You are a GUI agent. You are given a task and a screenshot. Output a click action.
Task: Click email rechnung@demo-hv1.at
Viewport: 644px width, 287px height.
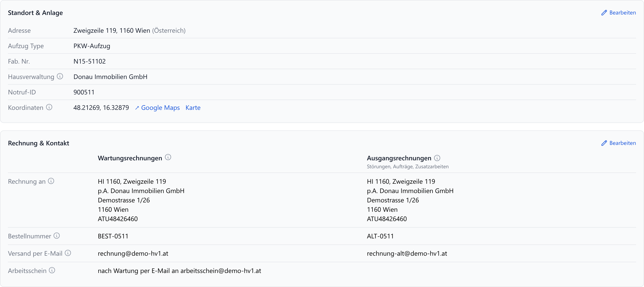pyautogui.click(x=133, y=254)
